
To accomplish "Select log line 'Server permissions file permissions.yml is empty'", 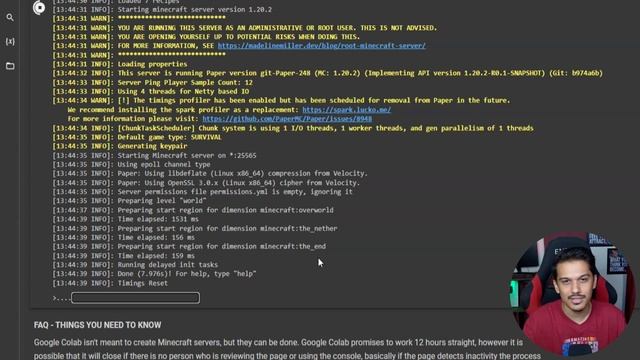I will [202, 192].
